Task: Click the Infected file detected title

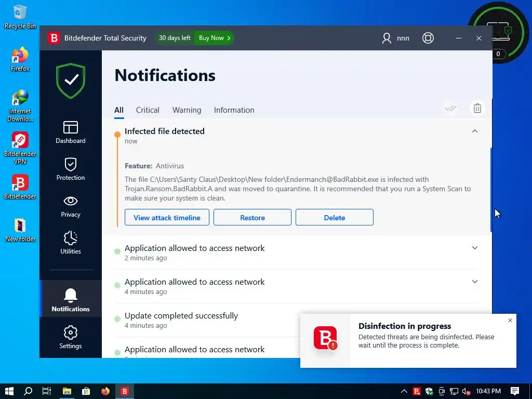Action: (x=165, y=131)
